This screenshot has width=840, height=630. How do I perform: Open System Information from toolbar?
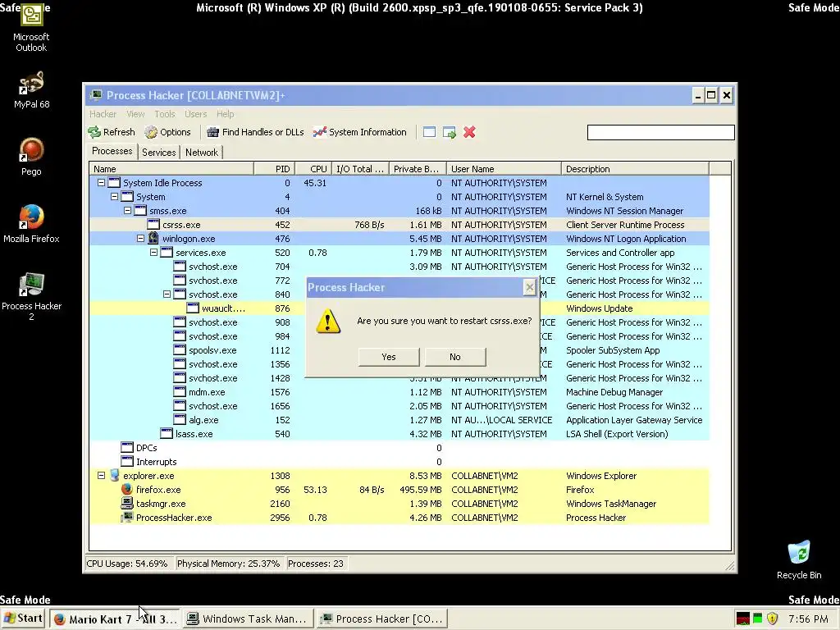359,132
